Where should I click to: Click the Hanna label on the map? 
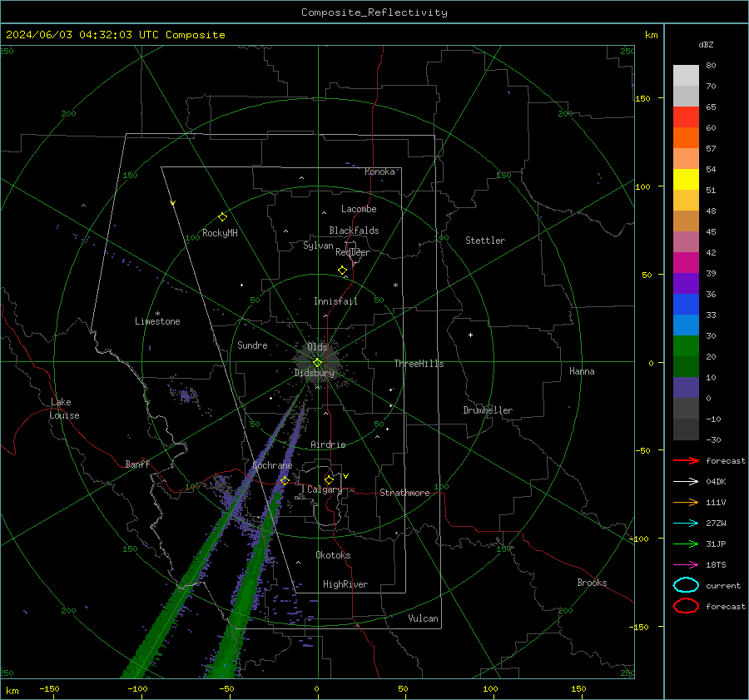582,371
